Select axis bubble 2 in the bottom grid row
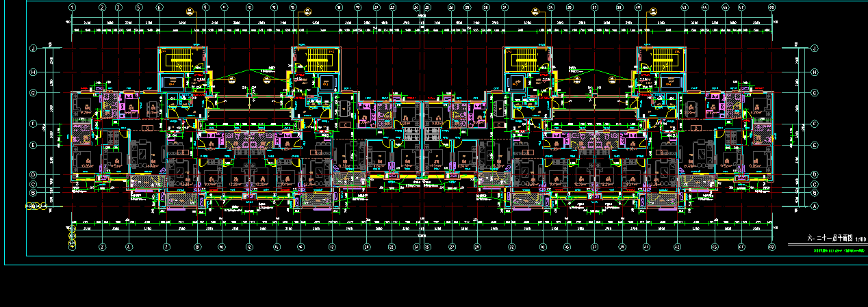Viewport: 868px width, 307px height. (x=102, y=247)
